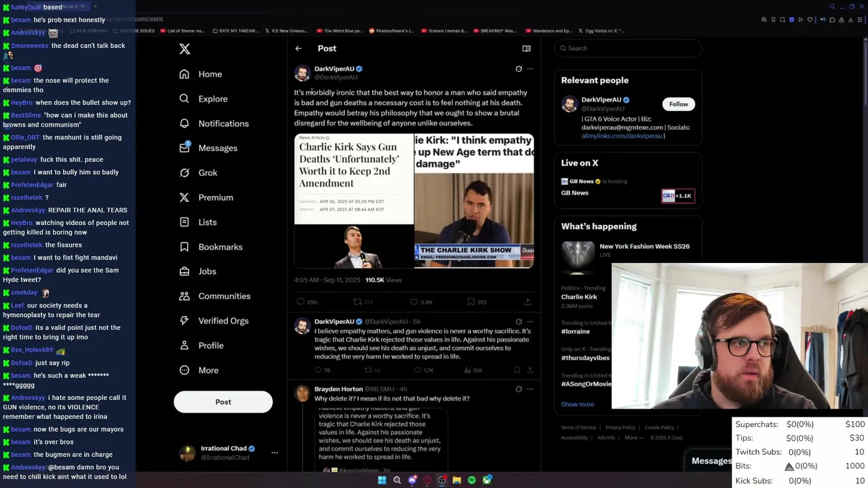Open the browser profile account icon
The height and width of the screenshot is (488, 868).
[842, 20]
